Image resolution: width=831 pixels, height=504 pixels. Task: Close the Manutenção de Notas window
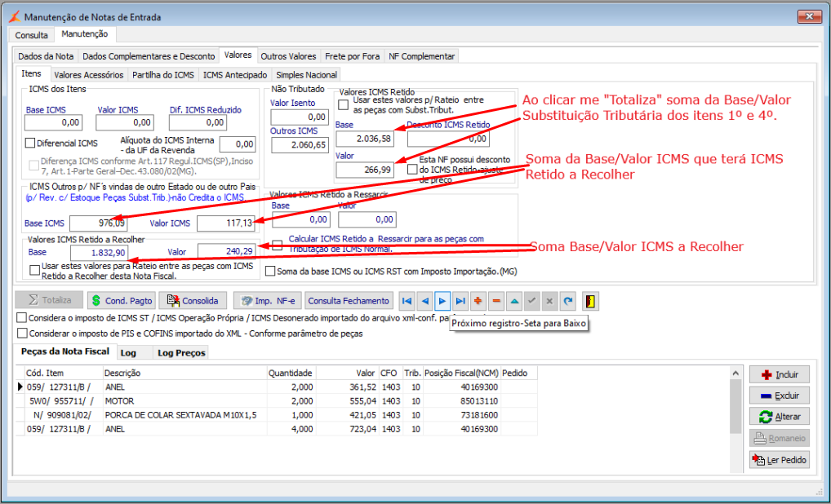(810, 17)
